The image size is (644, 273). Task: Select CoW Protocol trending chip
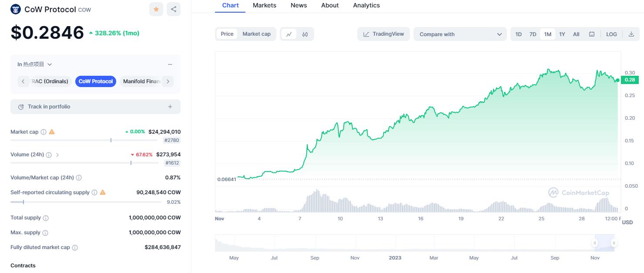96,81
